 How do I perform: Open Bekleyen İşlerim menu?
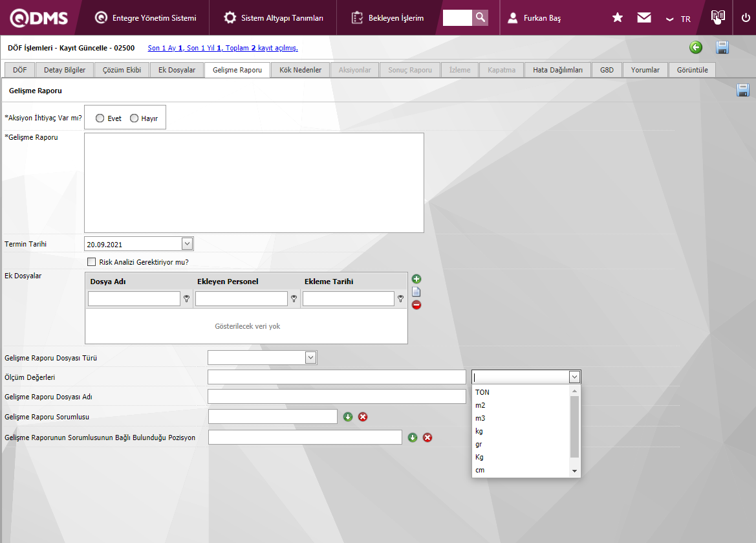(388, 18)
